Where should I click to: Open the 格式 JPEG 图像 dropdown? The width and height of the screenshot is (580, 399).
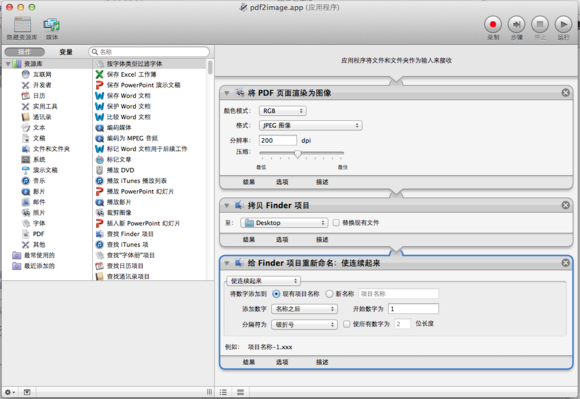(x=311, y=126)
